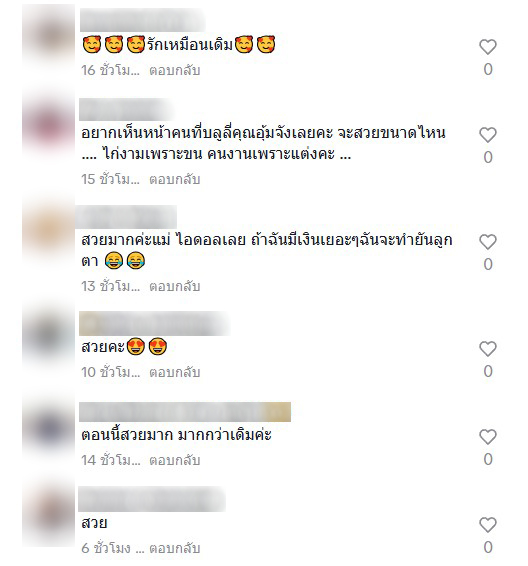Like the comment starting 'อยากเห็นหน้าคน'

coord(488,135)
